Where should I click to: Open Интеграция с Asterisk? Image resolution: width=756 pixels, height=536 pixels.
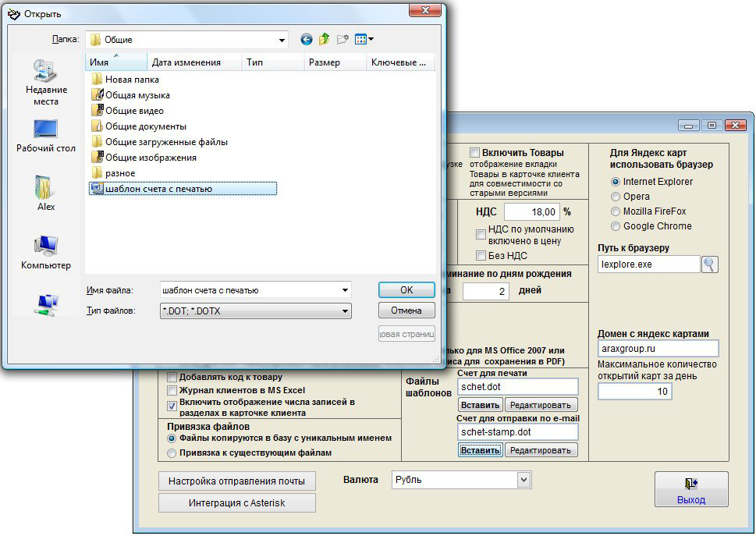(236, 502)
